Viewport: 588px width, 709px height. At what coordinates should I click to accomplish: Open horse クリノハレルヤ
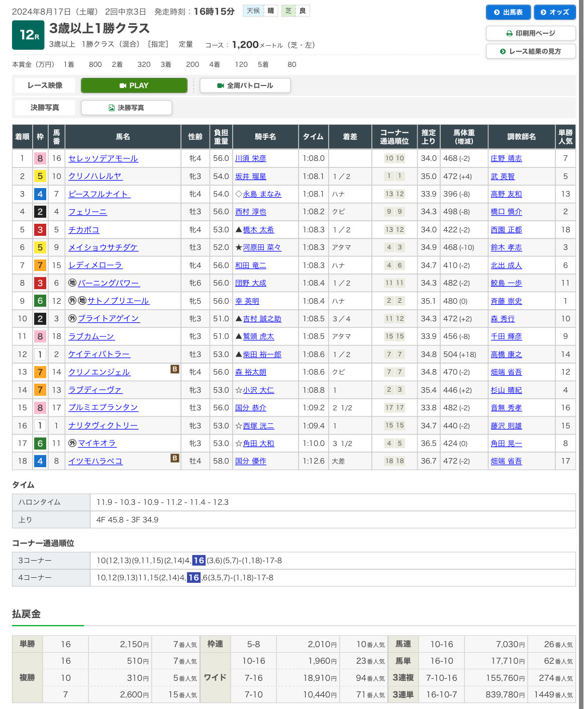click(x=95, y=176)
